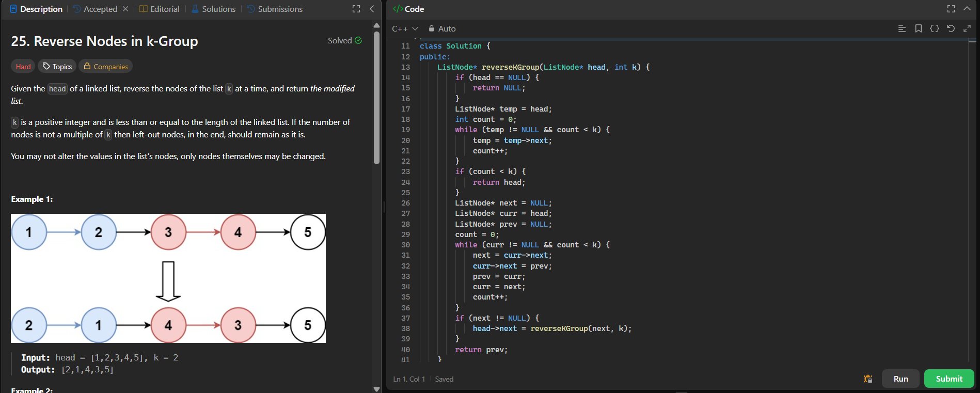
Task: Click the format code icon in editor toolbar
Action: pyautogui.click(x=902, y=29)
